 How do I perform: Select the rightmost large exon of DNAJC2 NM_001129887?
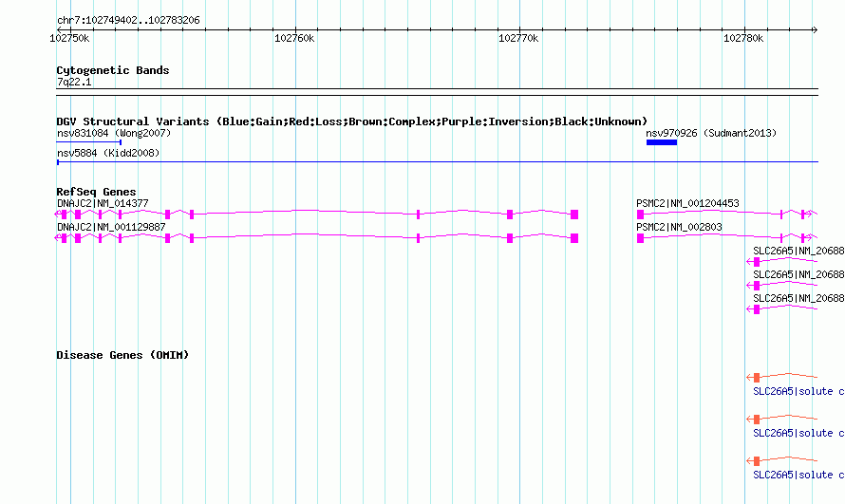point(574,238)
